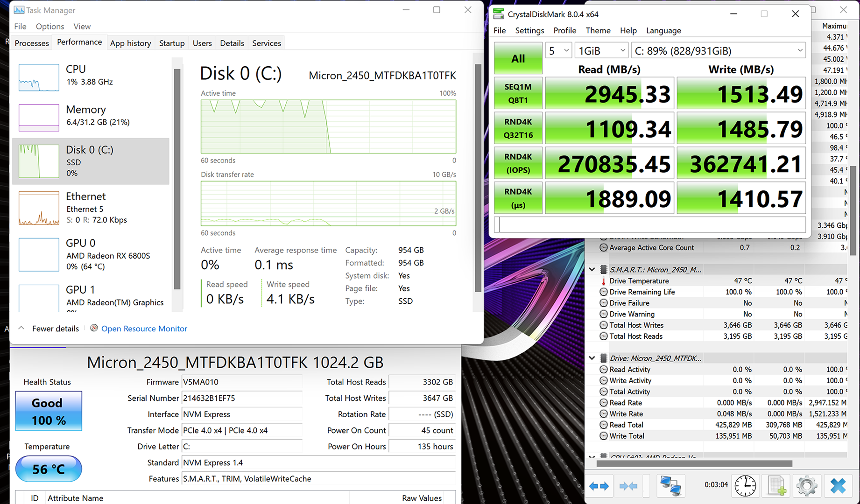The width and height of the screenshot is (860, 504).
Task: Click the clock reset timer icon
Action: point(745,486)
